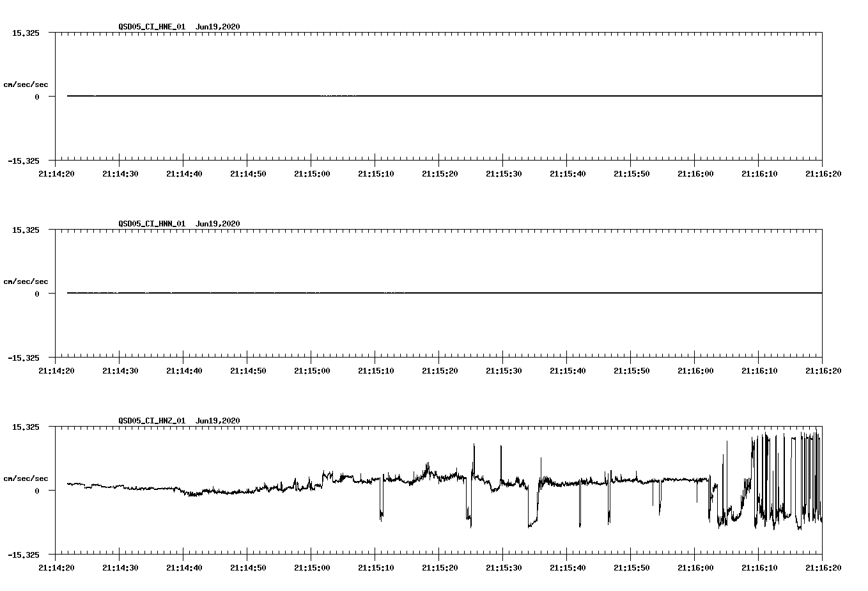Click the 0 axis label on HNN plot
This screenshot has width=868, height=591.
pyautogui.click(x=37, y=294)
